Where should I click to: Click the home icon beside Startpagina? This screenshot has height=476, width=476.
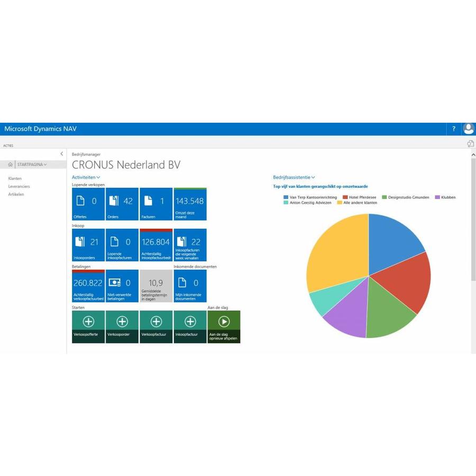(11, 164)
